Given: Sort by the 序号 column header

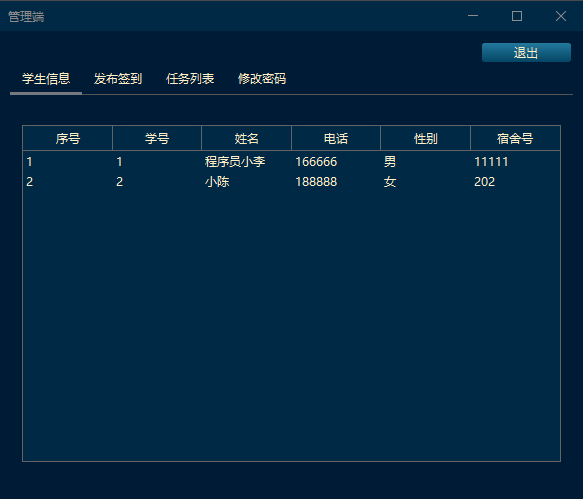Looking at the screenshot, I should [68, 138].
